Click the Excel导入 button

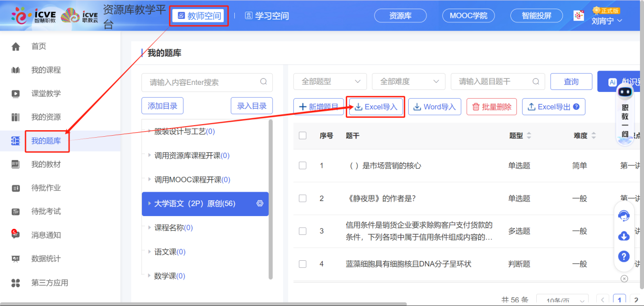click(x=376, y=107)
